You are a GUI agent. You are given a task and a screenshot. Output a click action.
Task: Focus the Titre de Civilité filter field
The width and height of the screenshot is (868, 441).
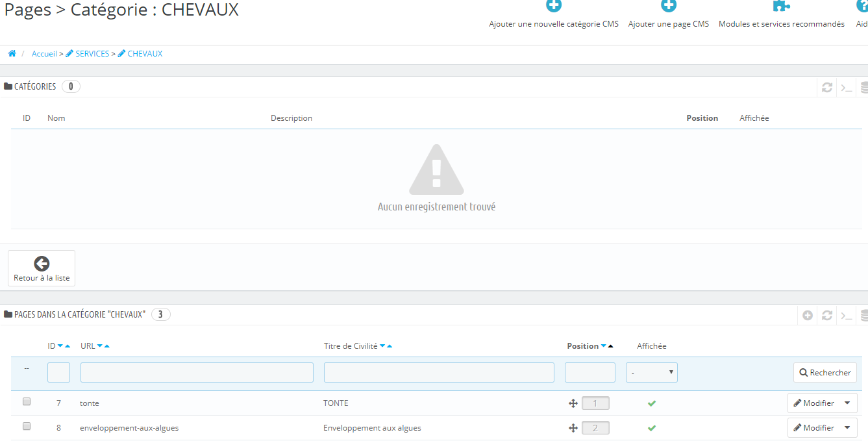tap(439, 373)
